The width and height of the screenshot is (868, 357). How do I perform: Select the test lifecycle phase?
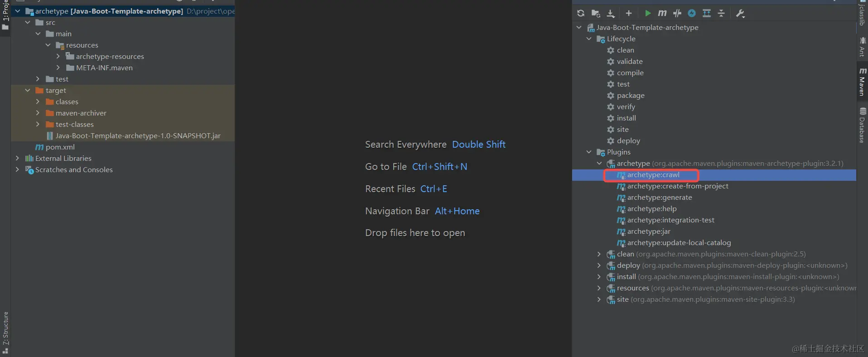[623, 84]
